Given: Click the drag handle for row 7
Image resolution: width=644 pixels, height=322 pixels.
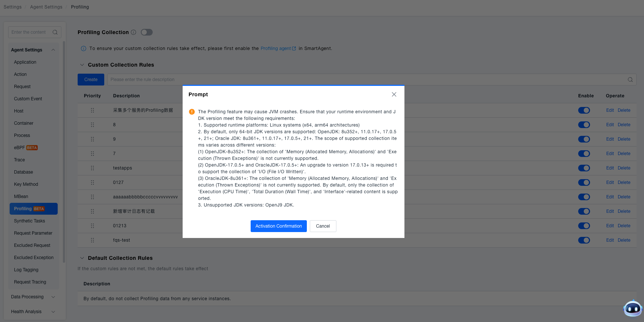Looking at the screenshot, I should click(x=92, y=154).
